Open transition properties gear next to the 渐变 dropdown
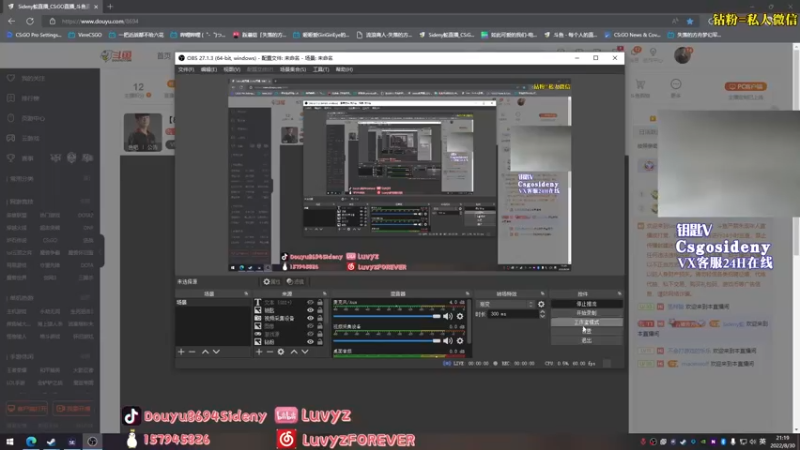 tap(541, 304)
